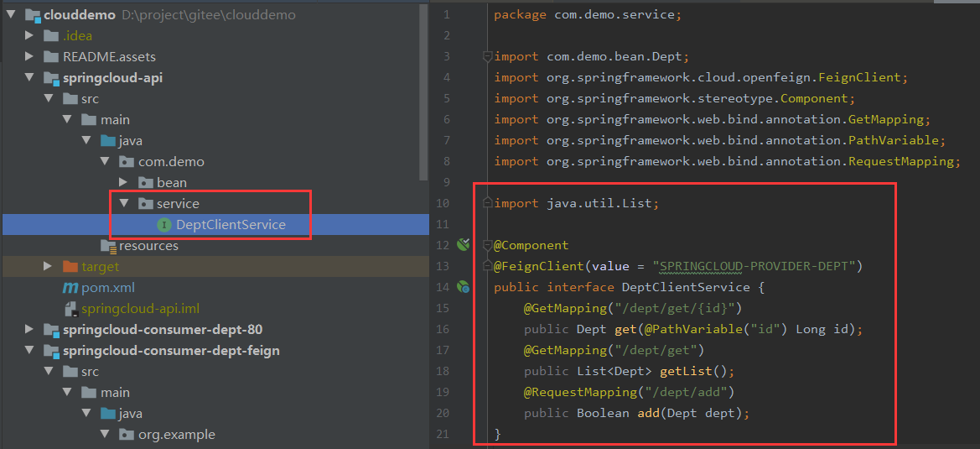Expand the README.assets folder arrow
980x449 pixels.
[x=29, y=57]
